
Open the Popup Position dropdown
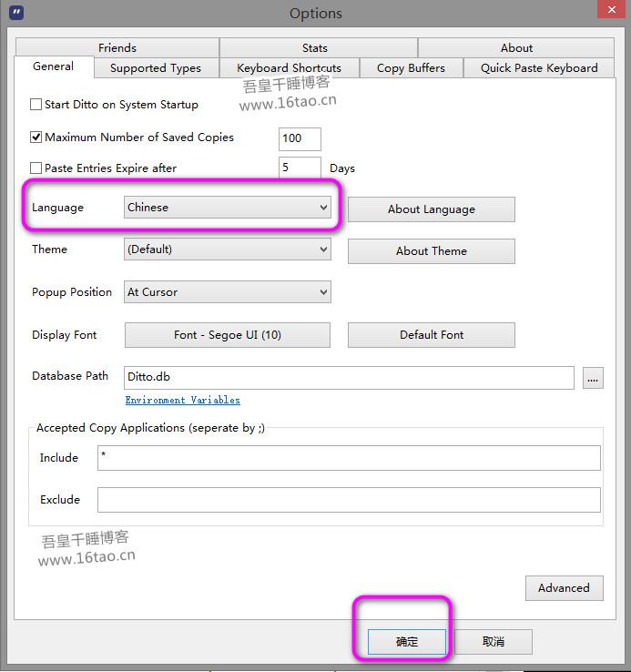(x=227, y=292)
